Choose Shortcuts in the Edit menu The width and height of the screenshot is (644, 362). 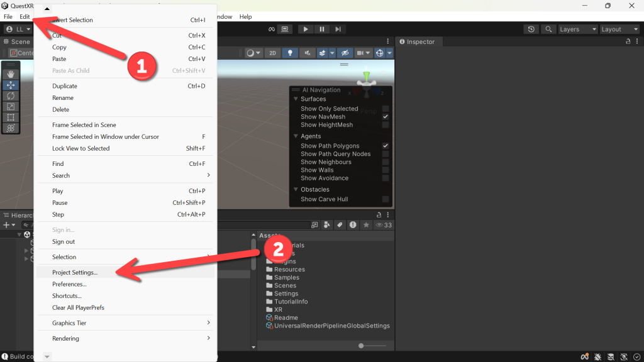click(125, 295)
